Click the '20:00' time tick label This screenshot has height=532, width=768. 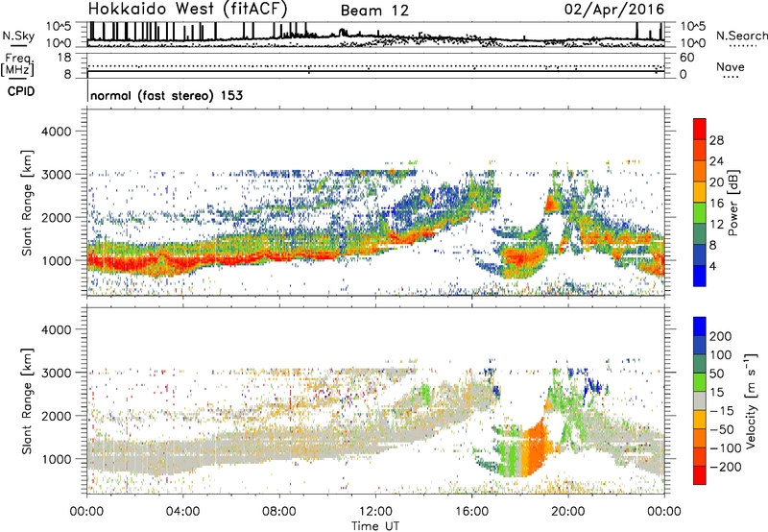(x=567, y=512)
